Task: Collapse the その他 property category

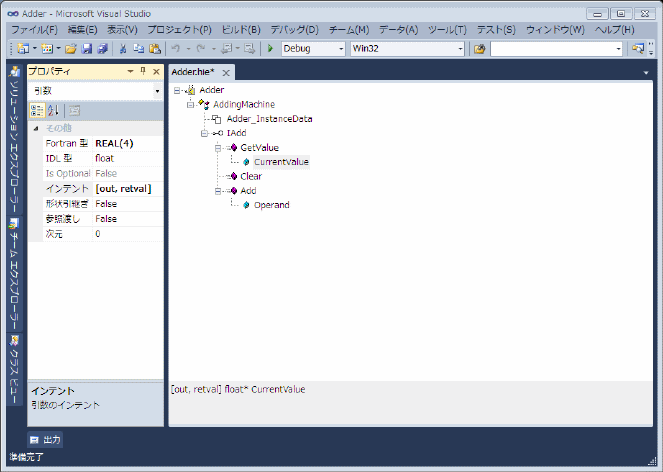Action: tap(36, 129)
